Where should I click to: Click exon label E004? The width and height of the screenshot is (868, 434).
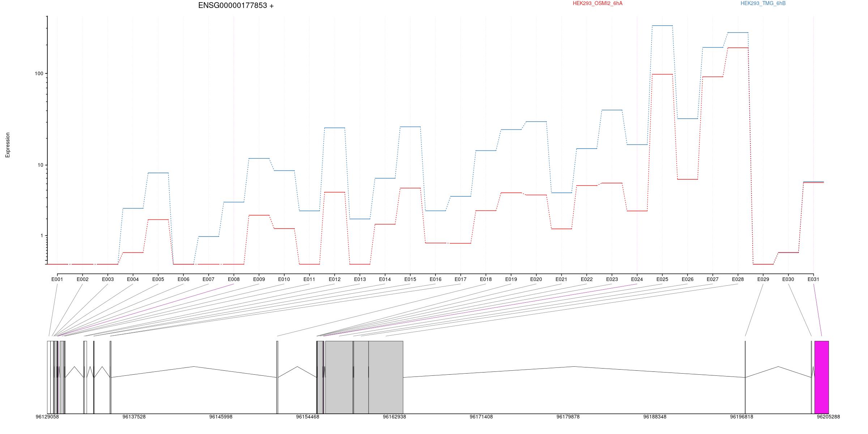tap(133, 279)
